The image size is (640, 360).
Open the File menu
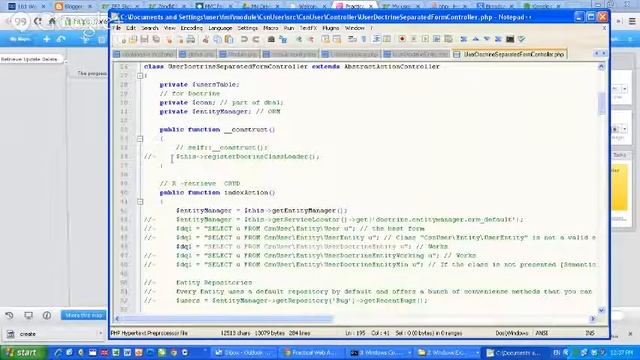pyautogui.click(x=117, y=28)
